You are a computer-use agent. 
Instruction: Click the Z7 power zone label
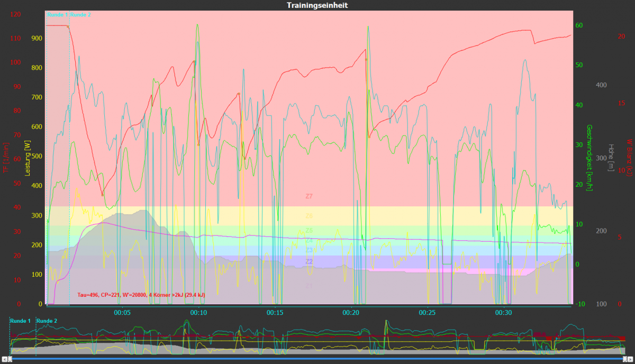coord(309,196)
